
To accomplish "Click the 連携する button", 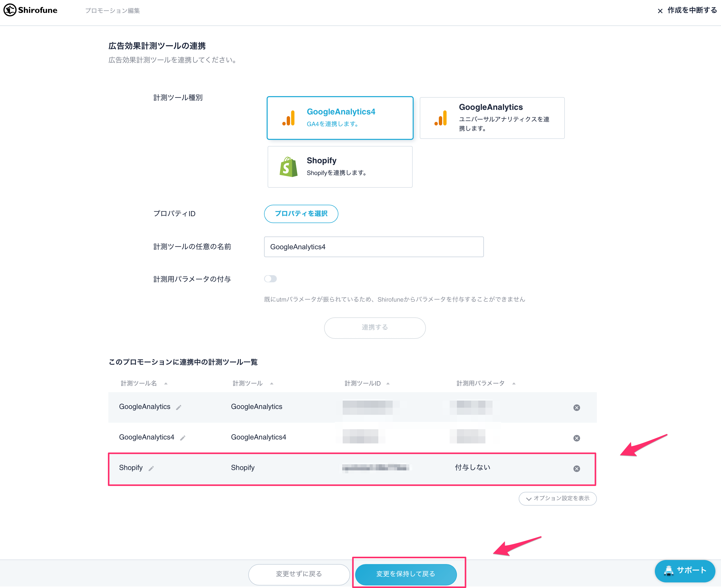I will 375,328.
